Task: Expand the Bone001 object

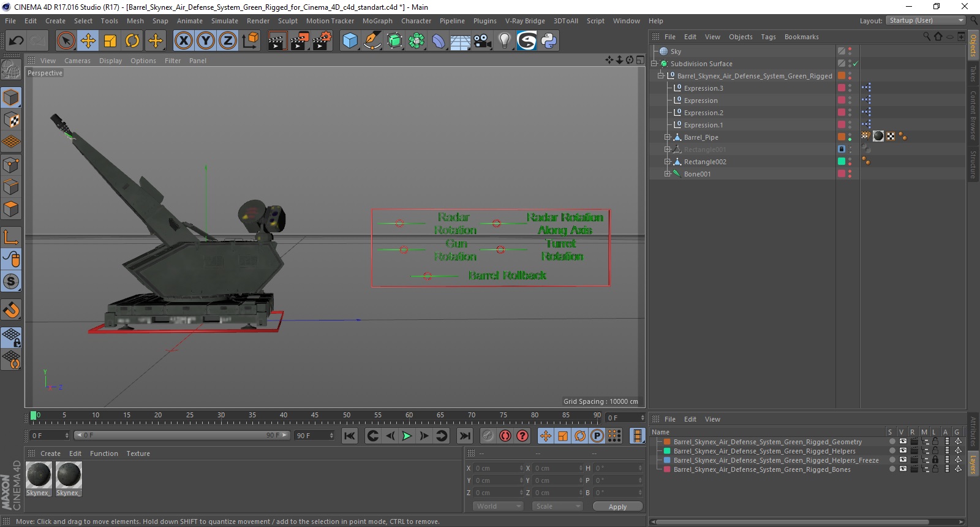Action: pos(668,174)
